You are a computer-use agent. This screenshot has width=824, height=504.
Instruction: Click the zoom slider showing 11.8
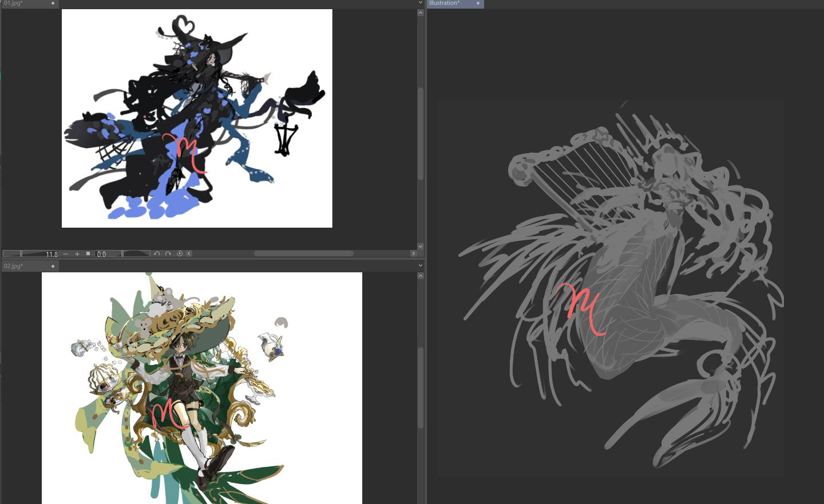[x=31, y=253]
